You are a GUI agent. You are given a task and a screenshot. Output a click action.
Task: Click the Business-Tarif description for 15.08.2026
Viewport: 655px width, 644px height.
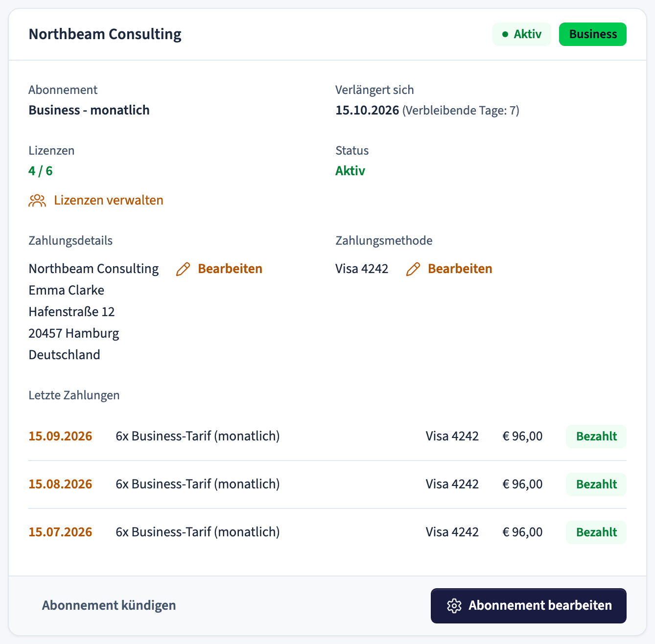tap(198, 484)
